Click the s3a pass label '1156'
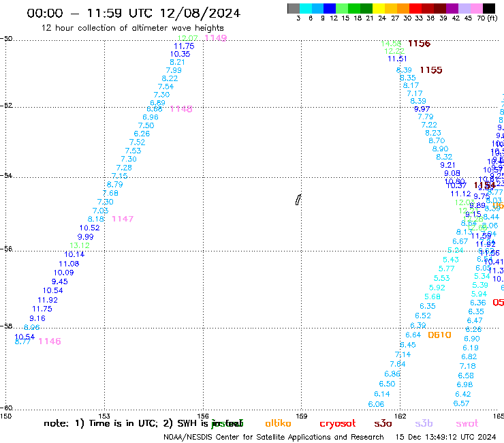Image resolution: width=504 pixels, height=443 pixels. tap(419, 44)
